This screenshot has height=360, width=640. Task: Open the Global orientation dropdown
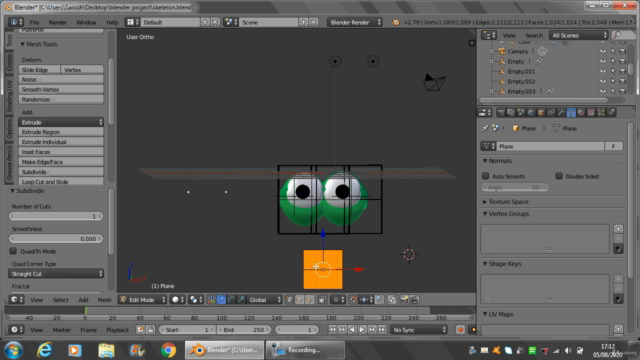coord(264,300)
